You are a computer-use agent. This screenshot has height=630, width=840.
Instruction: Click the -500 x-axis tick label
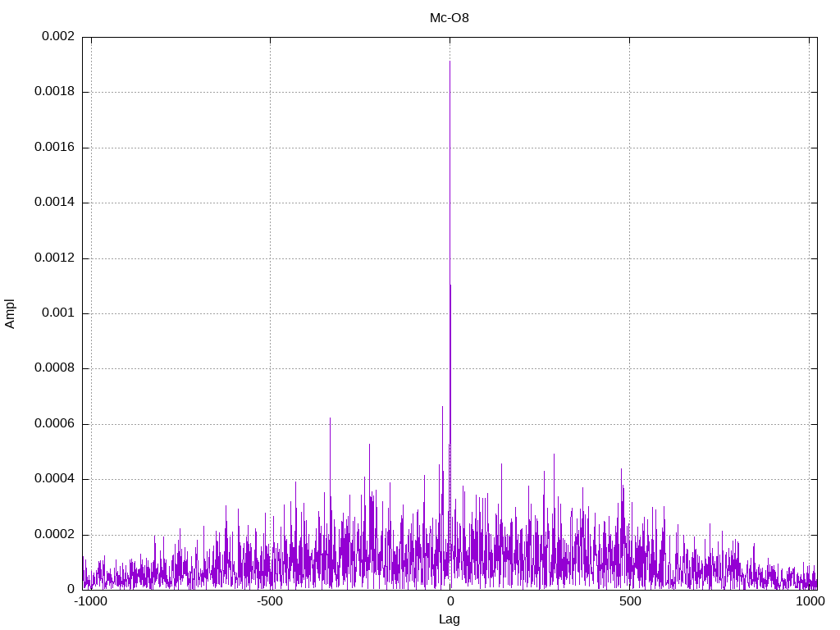(x=270, y=601)
